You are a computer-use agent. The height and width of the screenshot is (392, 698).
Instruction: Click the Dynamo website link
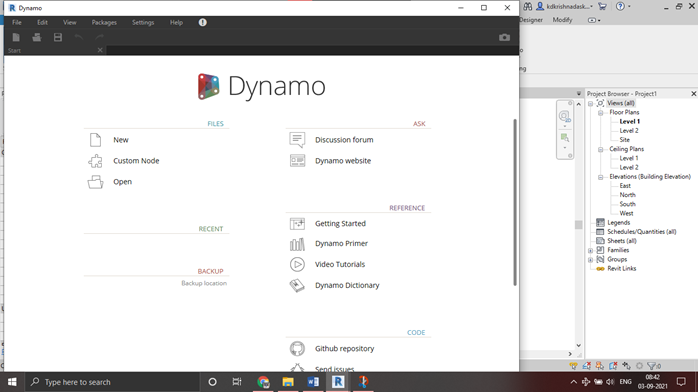click(343, 161)
